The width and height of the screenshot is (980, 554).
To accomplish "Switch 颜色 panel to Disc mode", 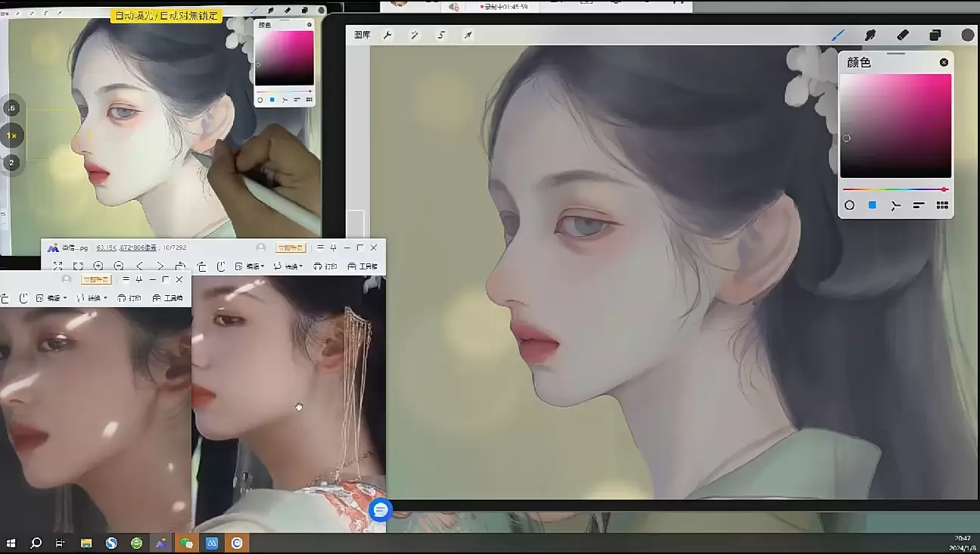I will pyautogui.click(x=849, y=205).
